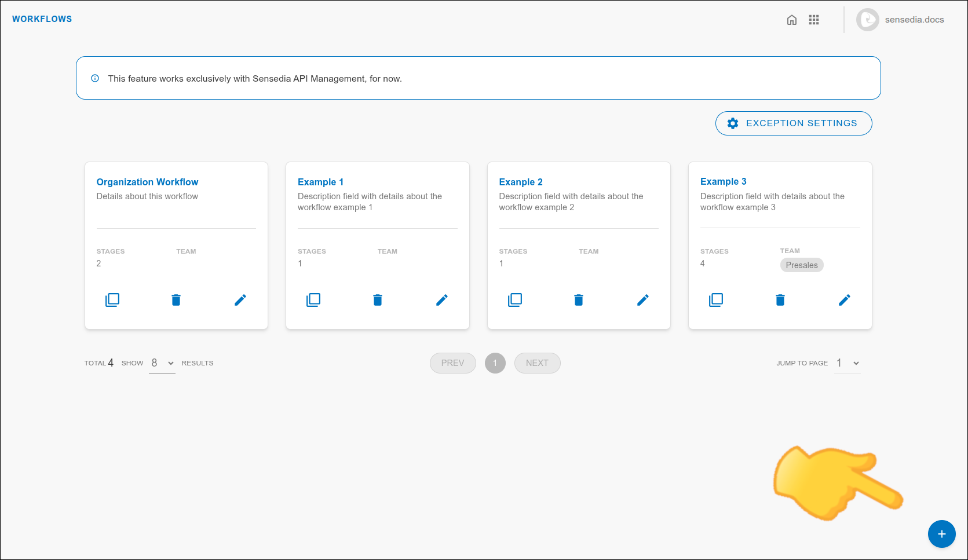Duplicate the Organization Workflow
This screenshot has height=560, width=968.
[112, 299]
